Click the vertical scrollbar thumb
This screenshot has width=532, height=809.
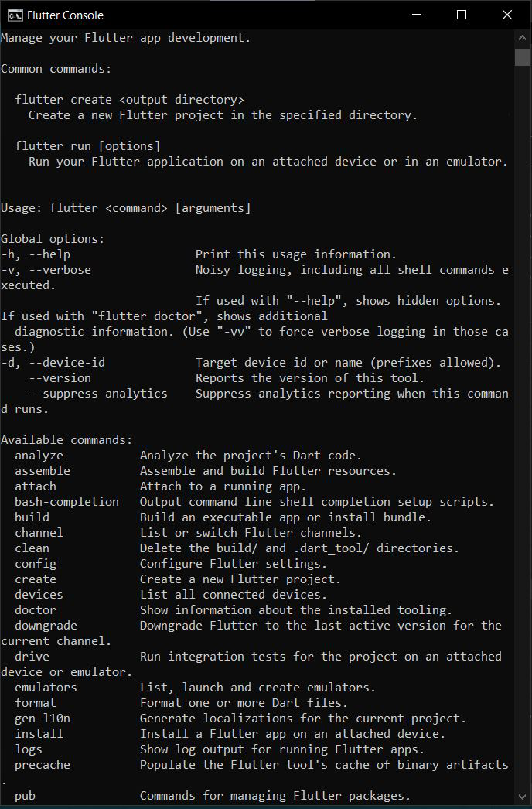[522, 57]
